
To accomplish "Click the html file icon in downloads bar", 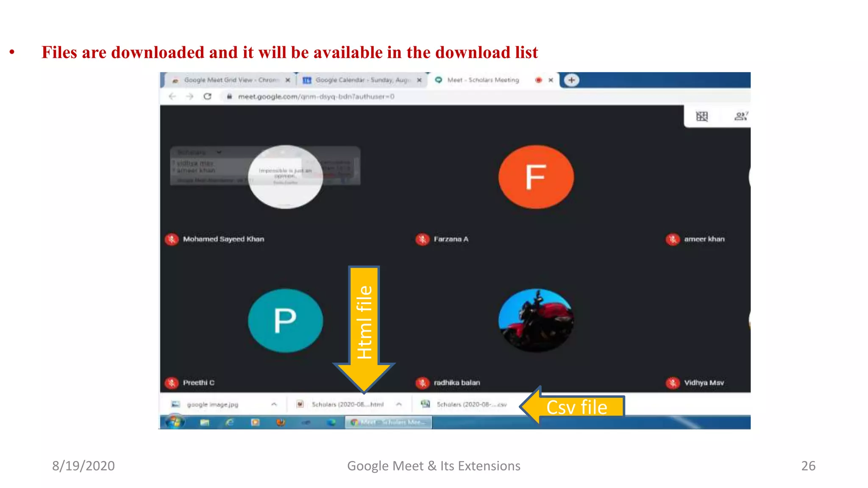I will (300, 404).
